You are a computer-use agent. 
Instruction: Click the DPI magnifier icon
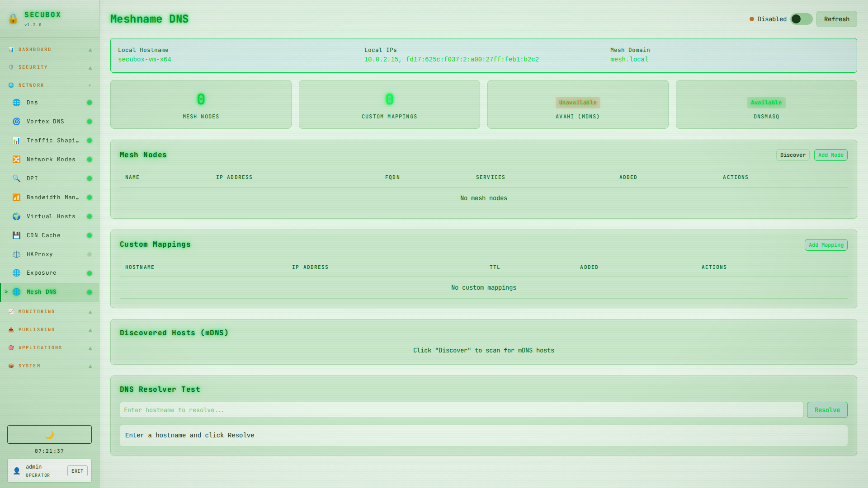point(16,178)
